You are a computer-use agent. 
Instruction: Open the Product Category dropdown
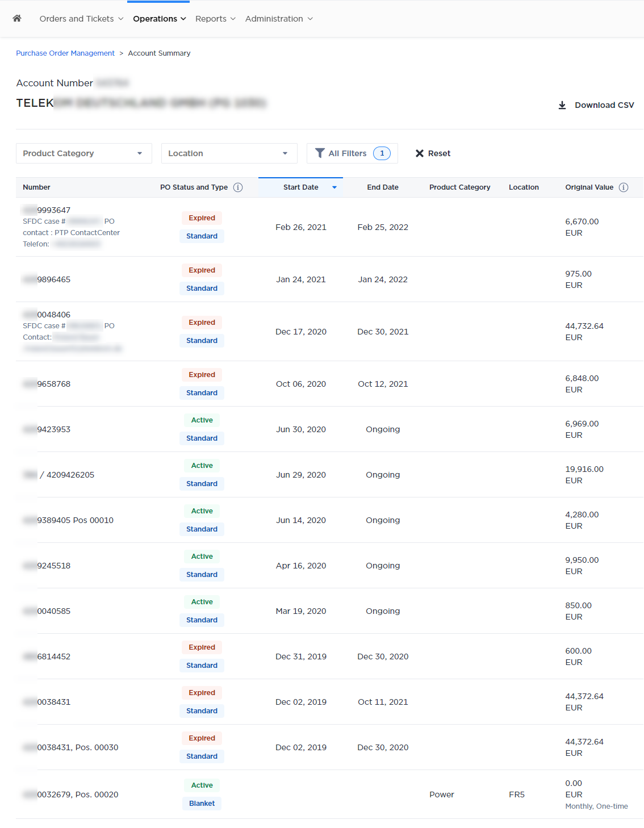[x=84, y=153]
